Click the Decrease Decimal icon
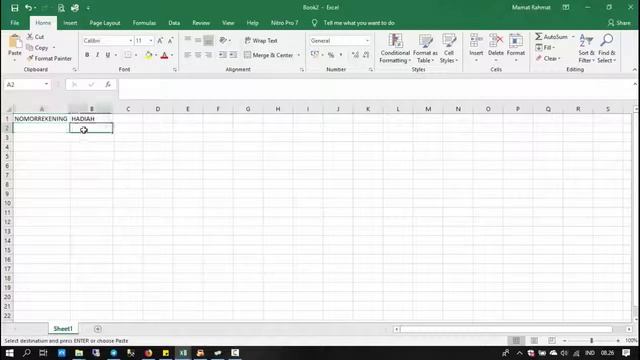The height and width of the screenshot is (360, 640). (366, 55)
